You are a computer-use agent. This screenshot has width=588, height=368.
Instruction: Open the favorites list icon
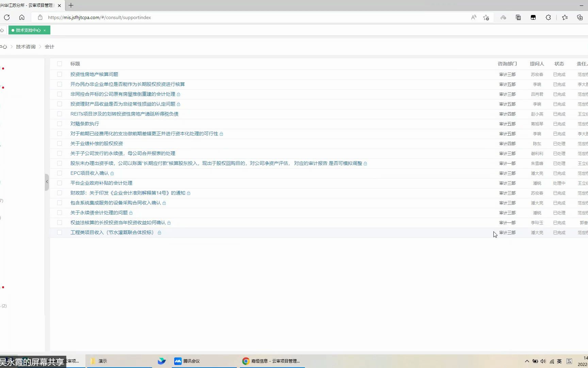click(x=565, y=17)
